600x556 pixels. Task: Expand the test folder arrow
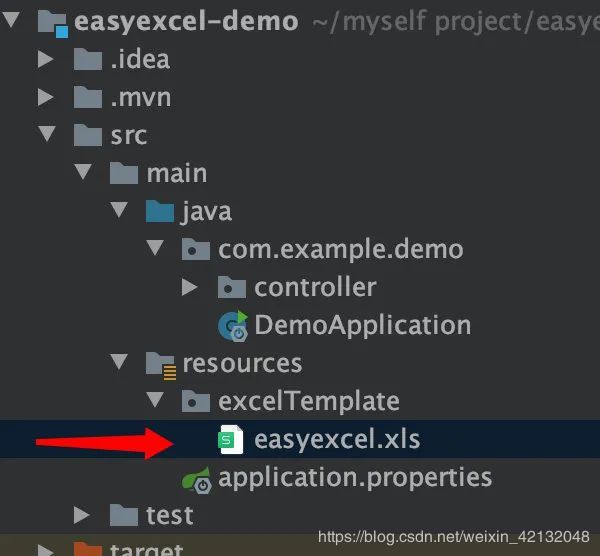pos(82,515)
